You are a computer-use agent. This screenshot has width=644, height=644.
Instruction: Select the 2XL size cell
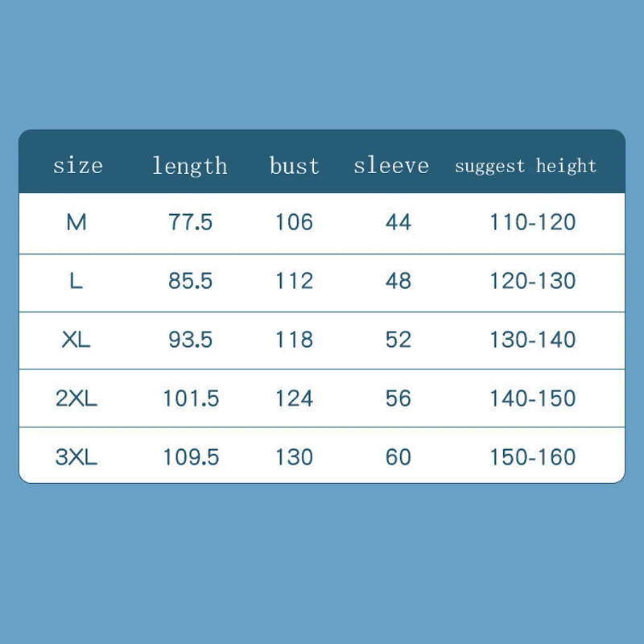click(x=76, y=398)
